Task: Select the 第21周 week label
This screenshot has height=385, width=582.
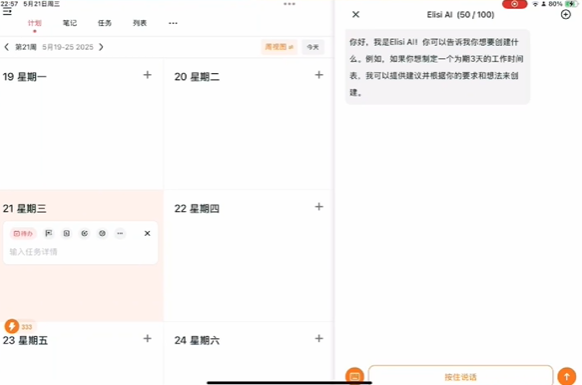Action: tap(26, 47)
